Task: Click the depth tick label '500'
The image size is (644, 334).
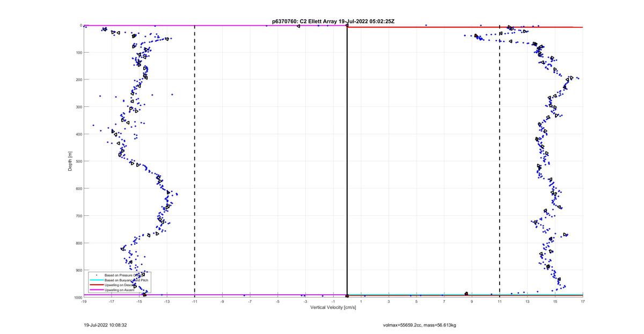Action: pos(78,161)
